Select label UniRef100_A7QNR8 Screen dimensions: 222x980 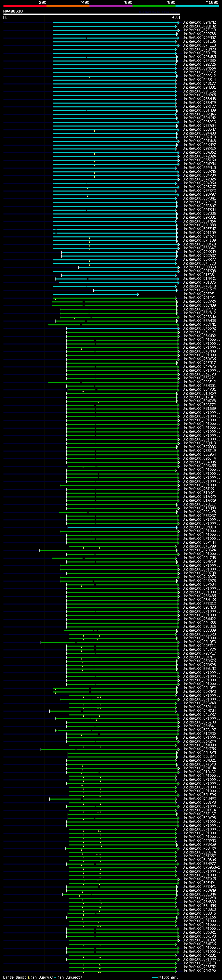pyautogui.click(x=199, y=49)
